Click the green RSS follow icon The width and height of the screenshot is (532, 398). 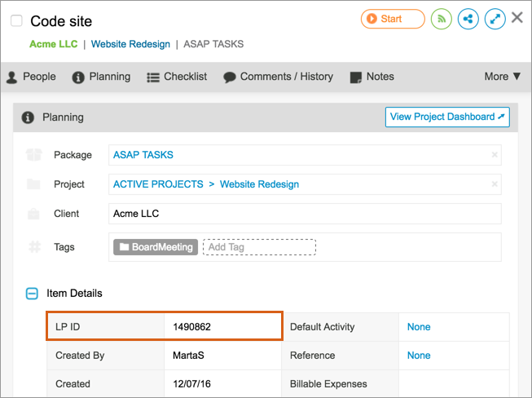442,19
